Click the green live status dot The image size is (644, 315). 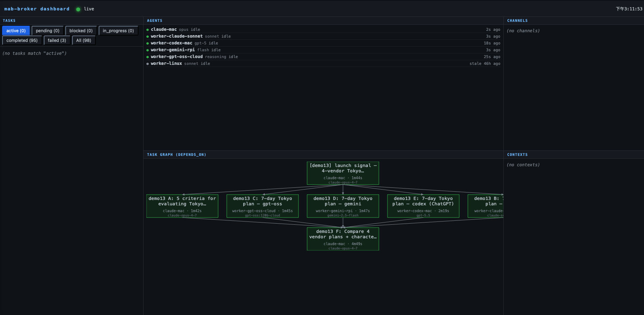78,9
